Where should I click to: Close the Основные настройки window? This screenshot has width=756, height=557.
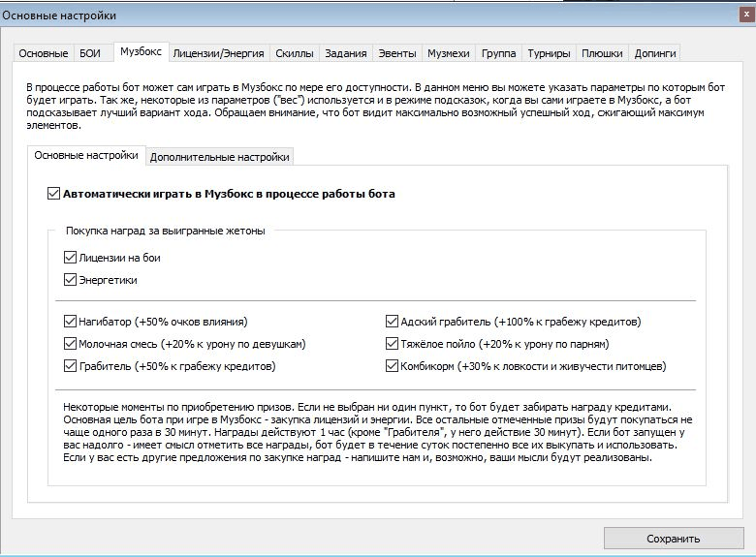pyautogui.click(x=747, y=15)
